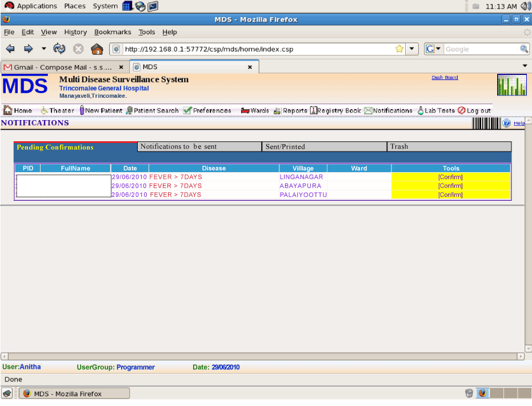Open the New Patient form

point(101,110)
